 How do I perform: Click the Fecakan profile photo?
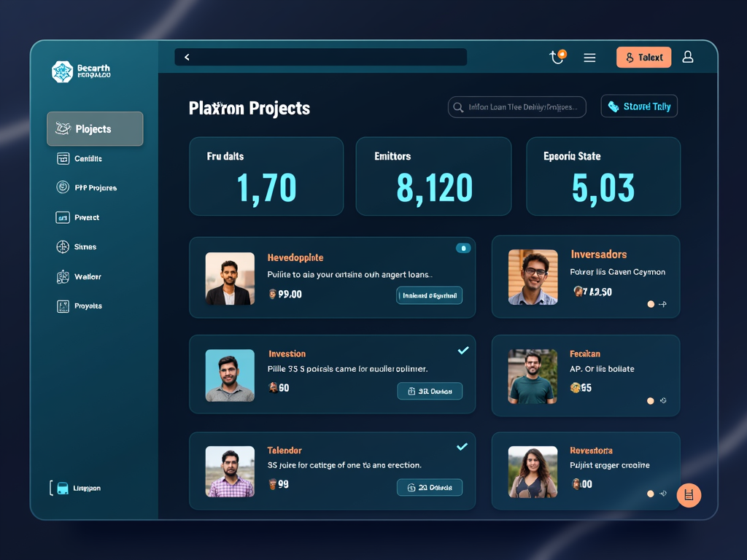coord(533,377)
